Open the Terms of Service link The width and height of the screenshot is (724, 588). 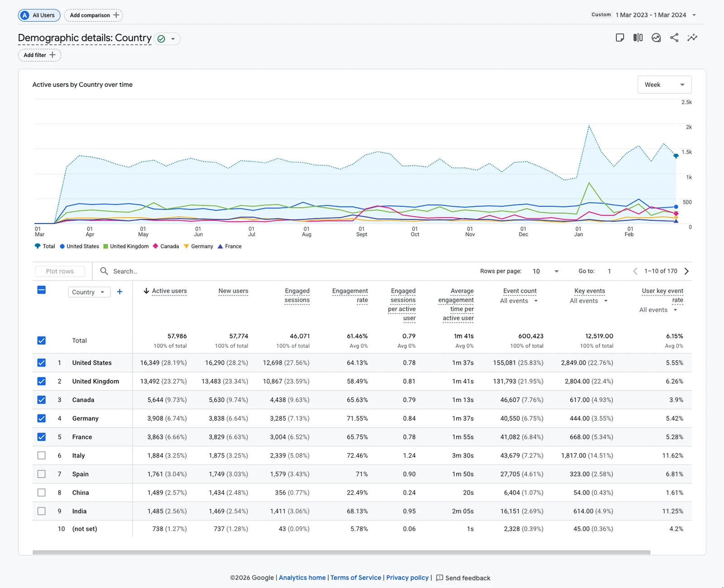click(355, 578)
